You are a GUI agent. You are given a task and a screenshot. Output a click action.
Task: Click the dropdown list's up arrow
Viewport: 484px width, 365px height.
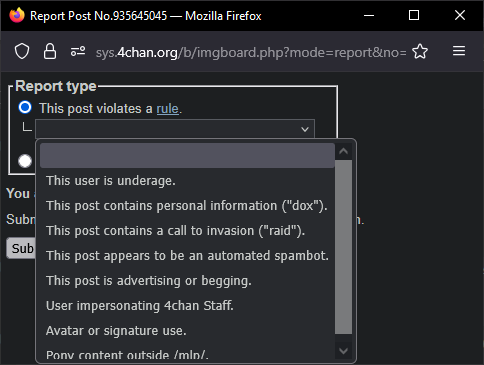pos(343,151)
